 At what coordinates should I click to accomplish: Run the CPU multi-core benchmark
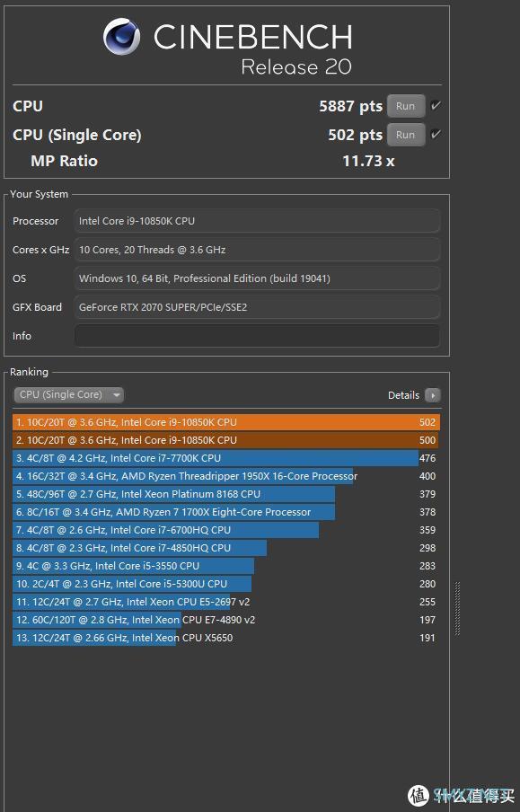406,106
